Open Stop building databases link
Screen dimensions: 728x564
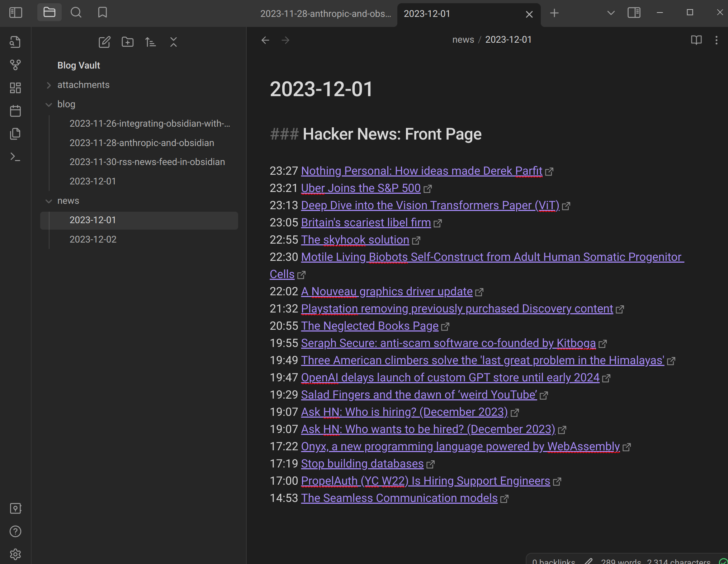pos(362,464)
